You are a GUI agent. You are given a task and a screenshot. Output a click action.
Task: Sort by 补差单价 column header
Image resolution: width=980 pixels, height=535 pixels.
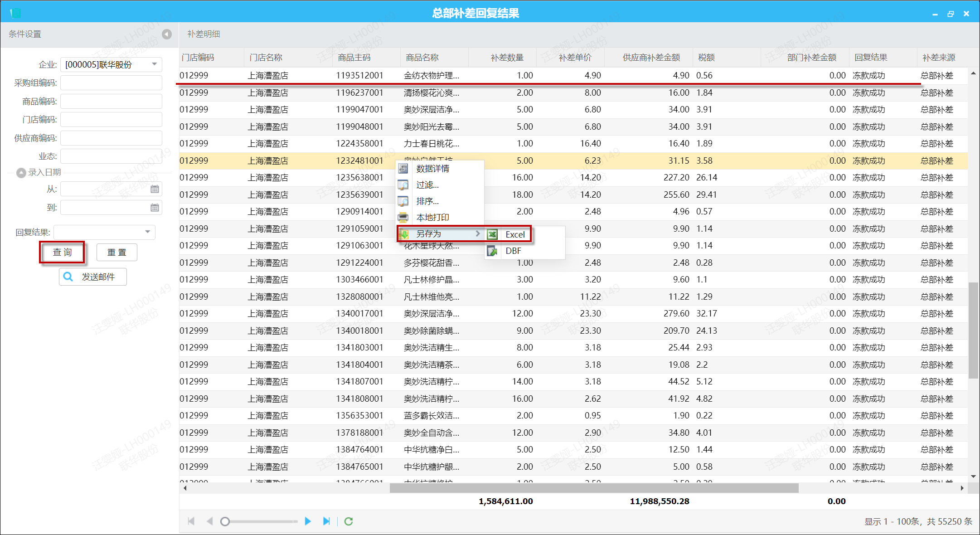[x=570, y=58]
